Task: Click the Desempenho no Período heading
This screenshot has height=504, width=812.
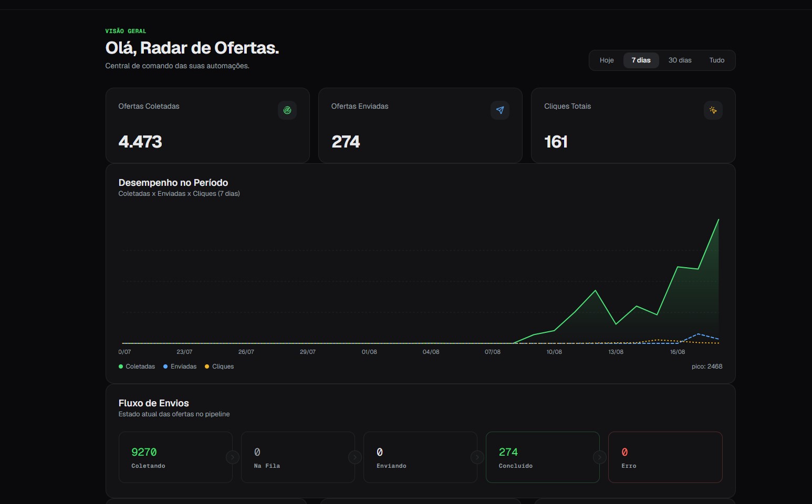Action: click(x=173, y=183)
